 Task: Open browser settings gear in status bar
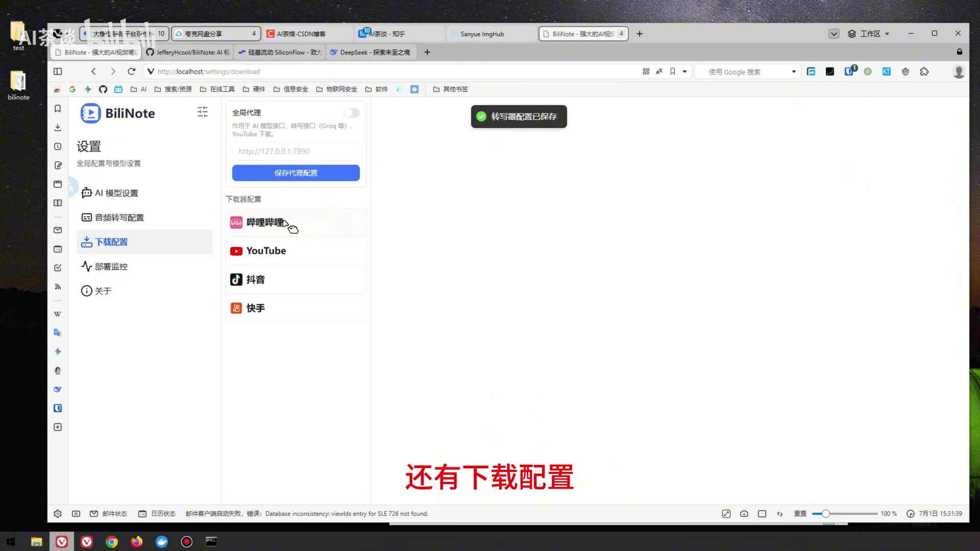click(x=58, y=514)
